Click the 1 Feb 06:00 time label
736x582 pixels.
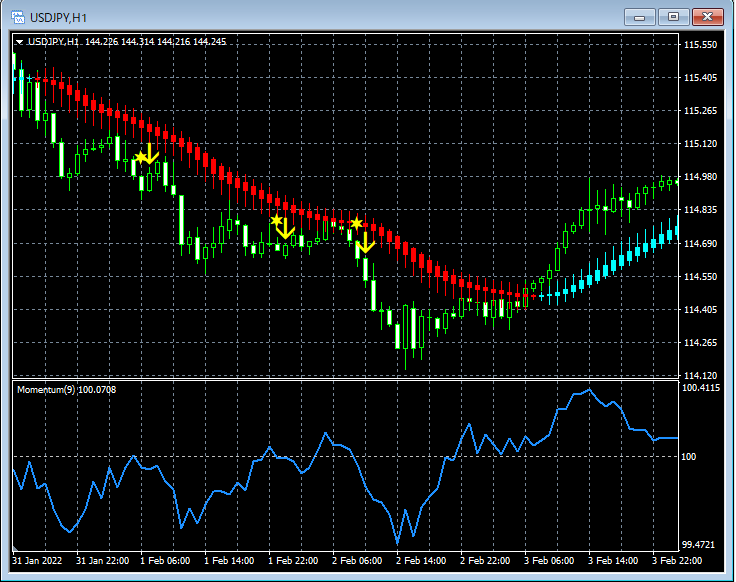[165, 561]
